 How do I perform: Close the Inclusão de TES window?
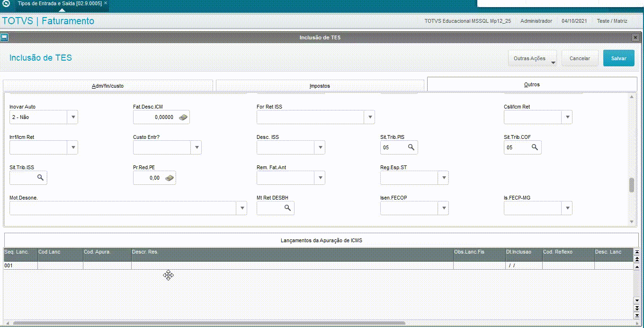635,37
